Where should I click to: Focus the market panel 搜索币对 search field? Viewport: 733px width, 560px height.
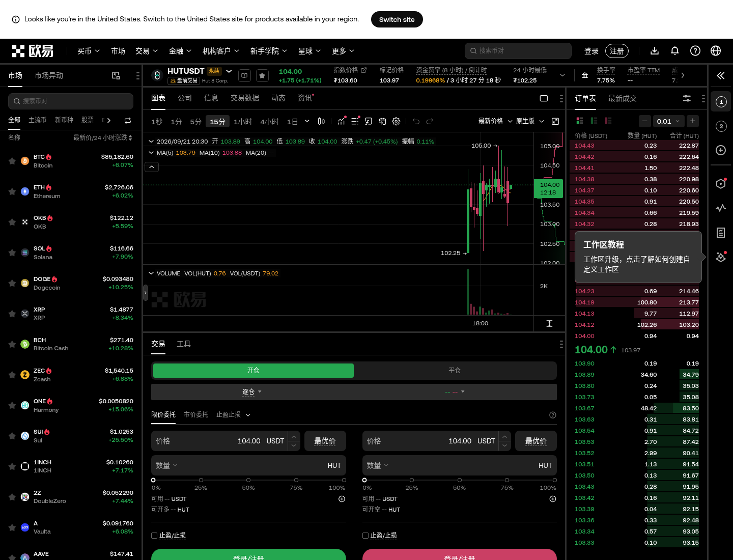(x=71, y=101)
